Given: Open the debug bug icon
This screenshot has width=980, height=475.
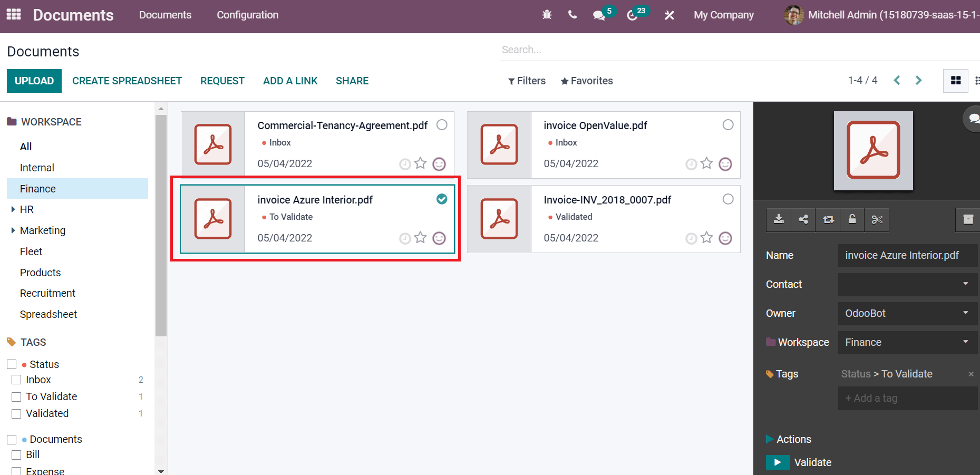Looking at the screenshot, I should click(547, 15).
